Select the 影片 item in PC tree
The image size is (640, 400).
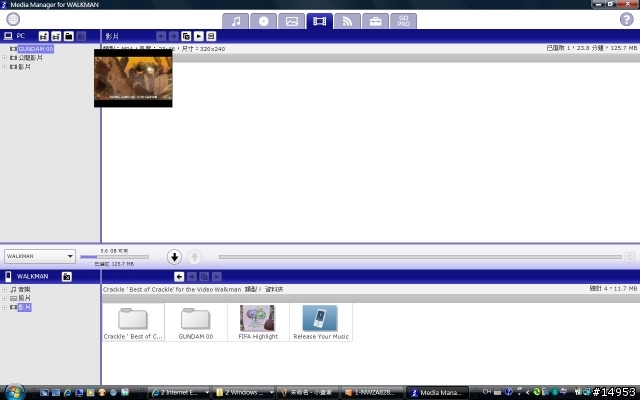24,67
